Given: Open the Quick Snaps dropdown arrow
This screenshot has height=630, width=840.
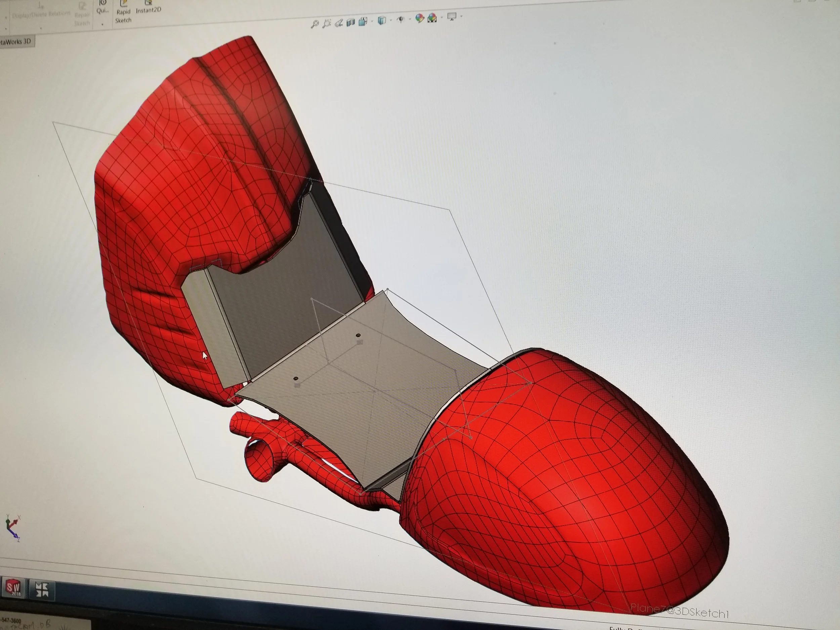Looking at the screenshot, I should coord(102,24).
